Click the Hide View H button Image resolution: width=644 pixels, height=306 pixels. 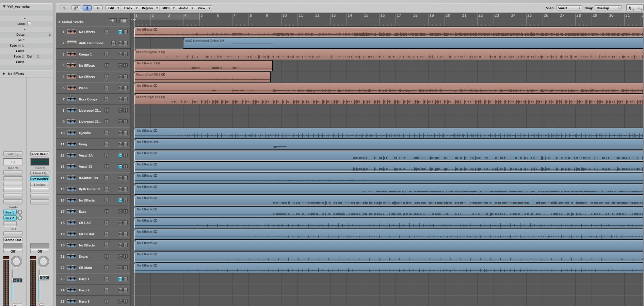[x=98, y=8]
